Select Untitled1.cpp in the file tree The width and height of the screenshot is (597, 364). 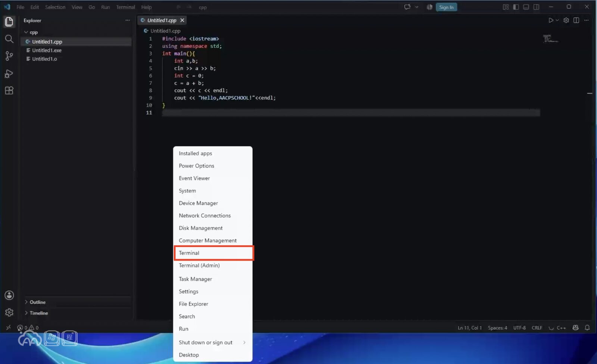tap(76, 42)
